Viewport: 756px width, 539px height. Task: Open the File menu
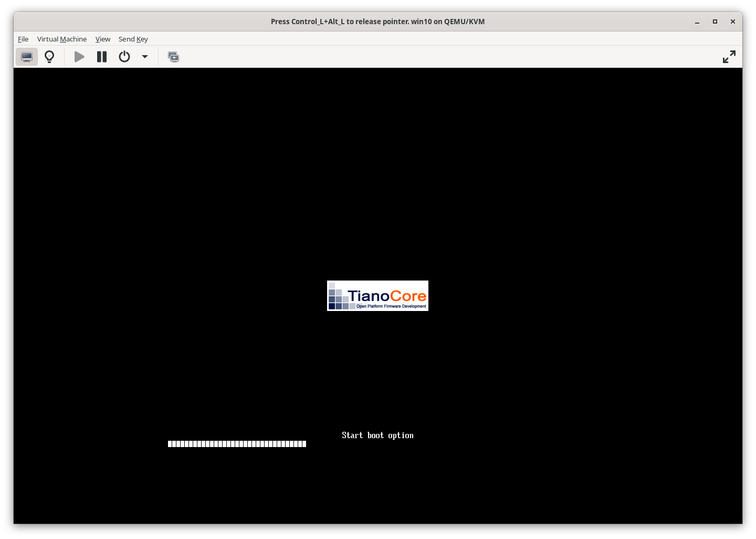(23, 39)
